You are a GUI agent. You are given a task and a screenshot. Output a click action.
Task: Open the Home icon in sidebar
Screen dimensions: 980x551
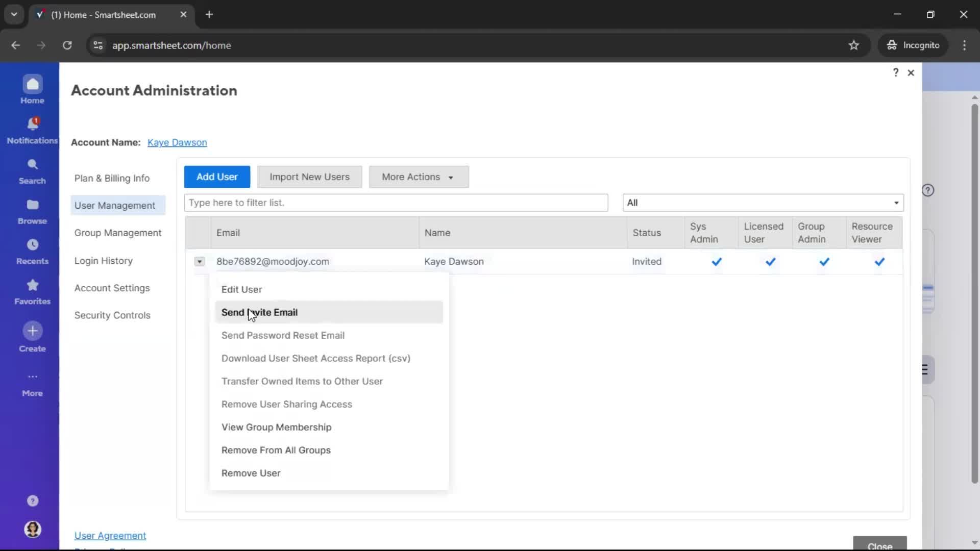[x=32, y=85]
